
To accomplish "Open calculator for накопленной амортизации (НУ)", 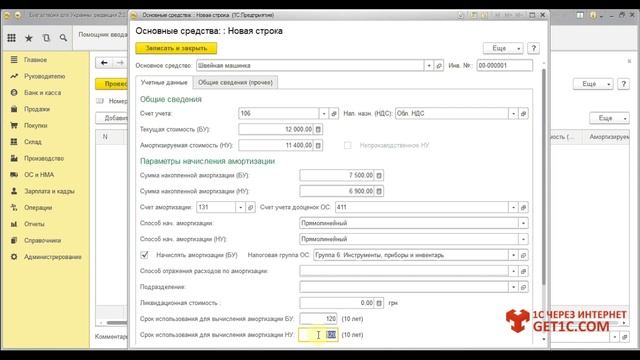I will 379,191.
